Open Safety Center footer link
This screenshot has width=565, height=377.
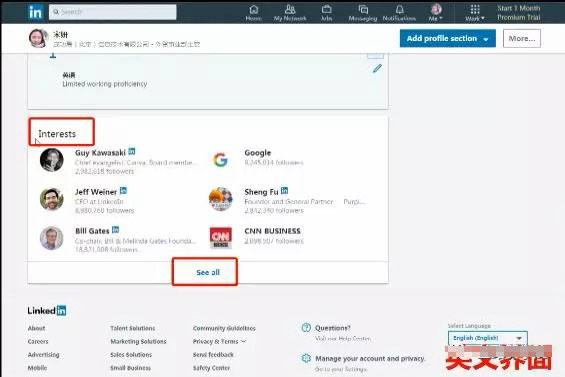[x=211, y=368]
